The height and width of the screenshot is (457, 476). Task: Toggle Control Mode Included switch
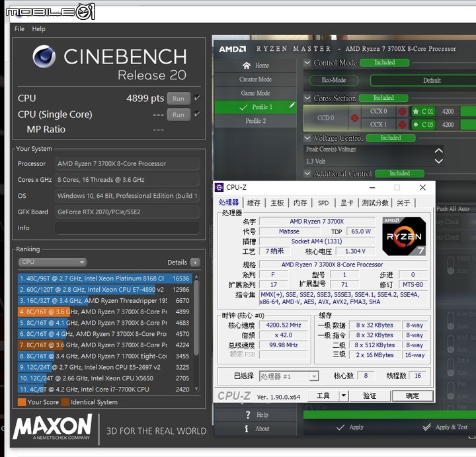point(385,63)
